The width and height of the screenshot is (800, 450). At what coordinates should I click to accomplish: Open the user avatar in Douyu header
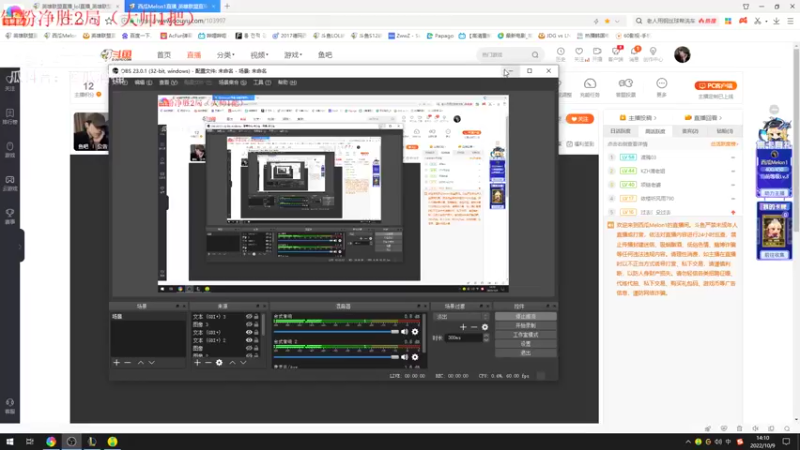point(682,55)
